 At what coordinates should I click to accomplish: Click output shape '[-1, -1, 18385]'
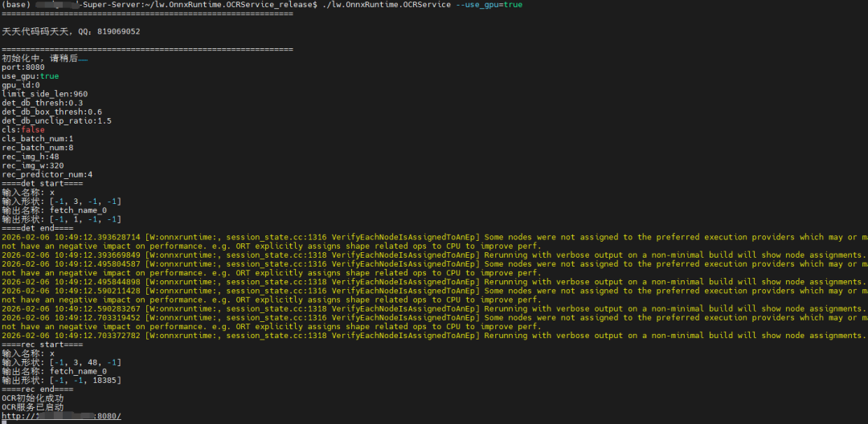pyautogui.click(x=85, y=381)
